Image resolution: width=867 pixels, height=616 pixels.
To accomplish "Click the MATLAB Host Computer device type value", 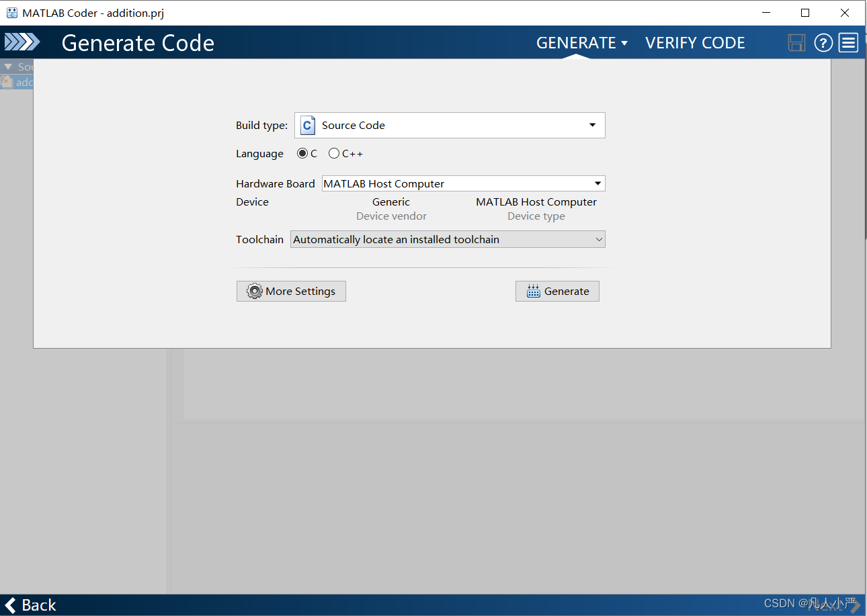I will point(536,202).
